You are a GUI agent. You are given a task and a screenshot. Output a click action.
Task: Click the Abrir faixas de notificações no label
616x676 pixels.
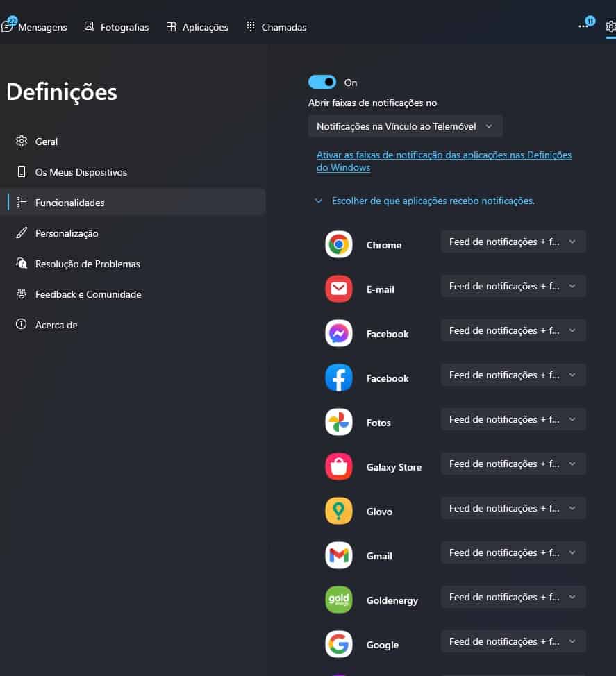click(x=372, y=103)
